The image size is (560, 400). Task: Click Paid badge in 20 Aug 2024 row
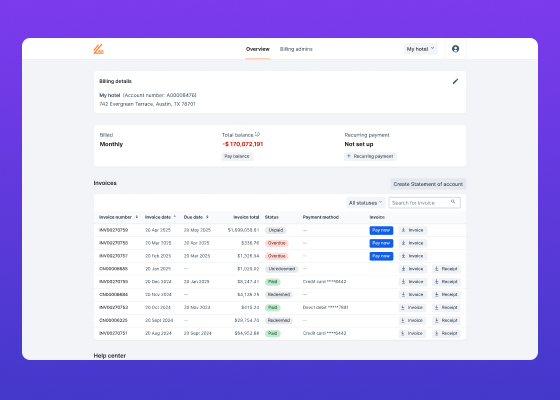272,333
